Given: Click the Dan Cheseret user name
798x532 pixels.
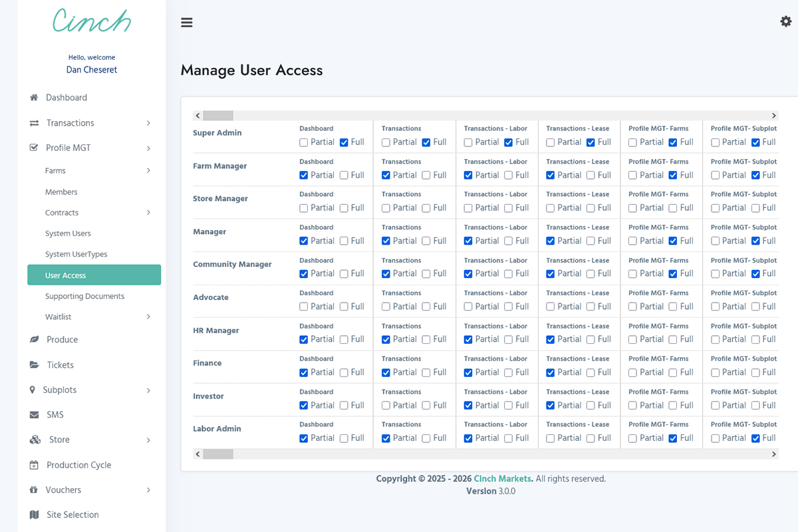Looking at the screenshot, I should click(91, 69).
